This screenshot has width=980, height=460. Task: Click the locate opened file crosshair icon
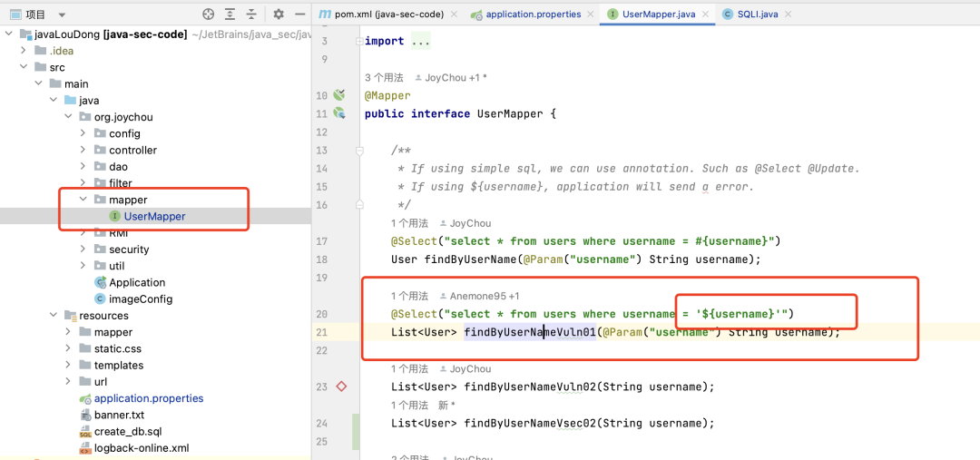click(208, 14)
